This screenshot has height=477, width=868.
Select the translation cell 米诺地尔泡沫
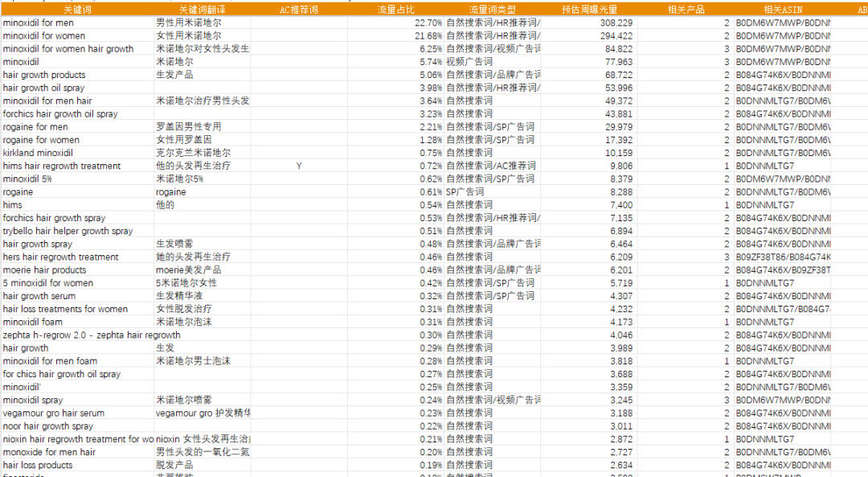[202, 322]
